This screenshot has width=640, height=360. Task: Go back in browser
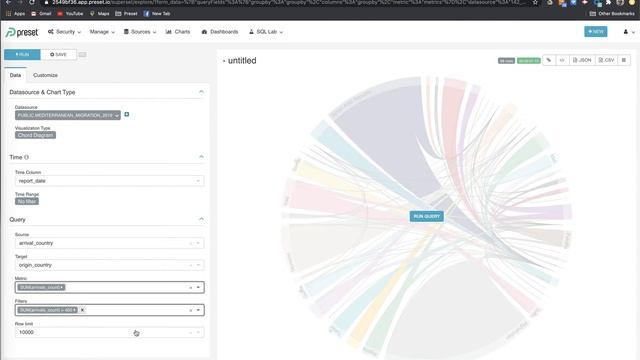click(8, 2)
